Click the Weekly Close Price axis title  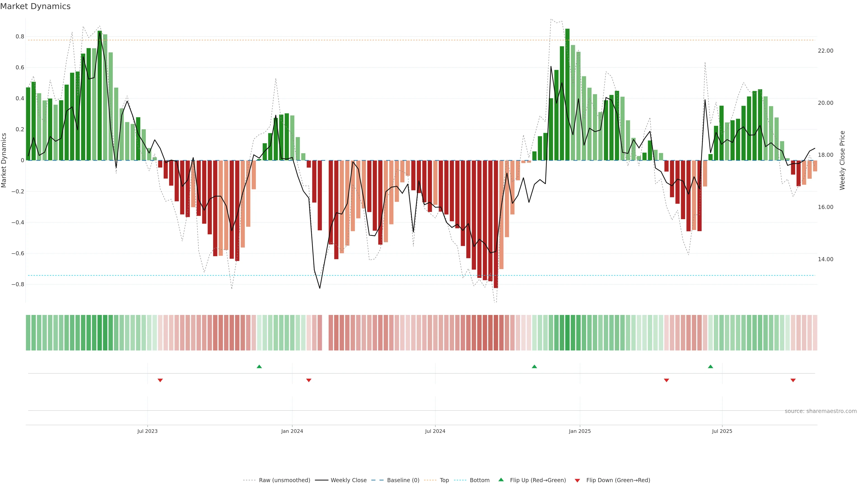click(x=842, y=160)
